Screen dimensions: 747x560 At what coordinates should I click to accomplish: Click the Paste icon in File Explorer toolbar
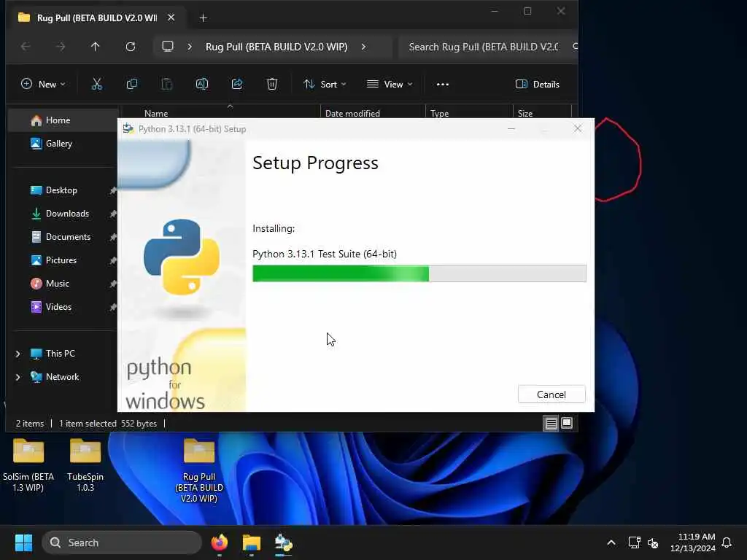(x=167, y=85)
